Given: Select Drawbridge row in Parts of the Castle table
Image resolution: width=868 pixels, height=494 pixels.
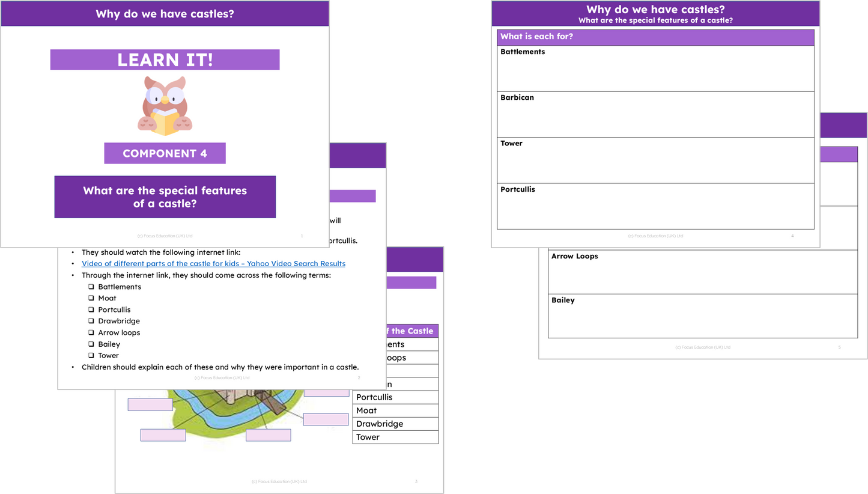Looking at the screenshot, I should pos(395,424).
